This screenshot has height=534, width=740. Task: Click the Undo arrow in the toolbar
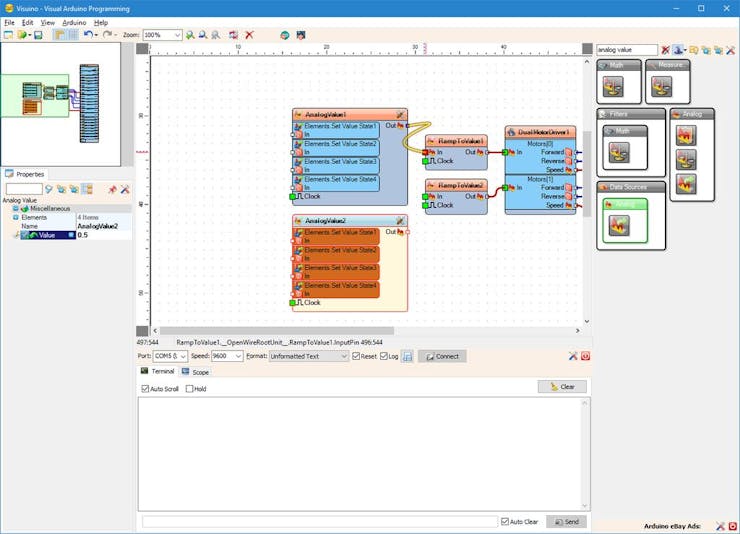(x=88, y=35)
